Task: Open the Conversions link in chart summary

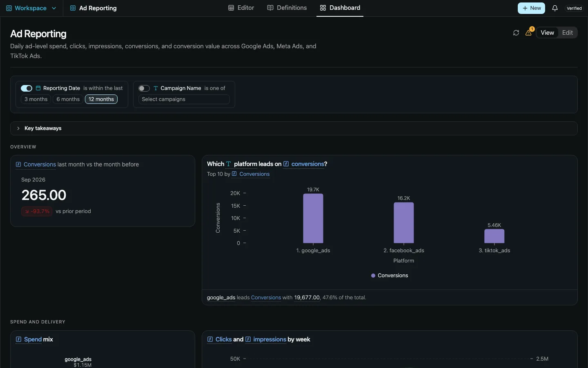Action: point(266,298)
